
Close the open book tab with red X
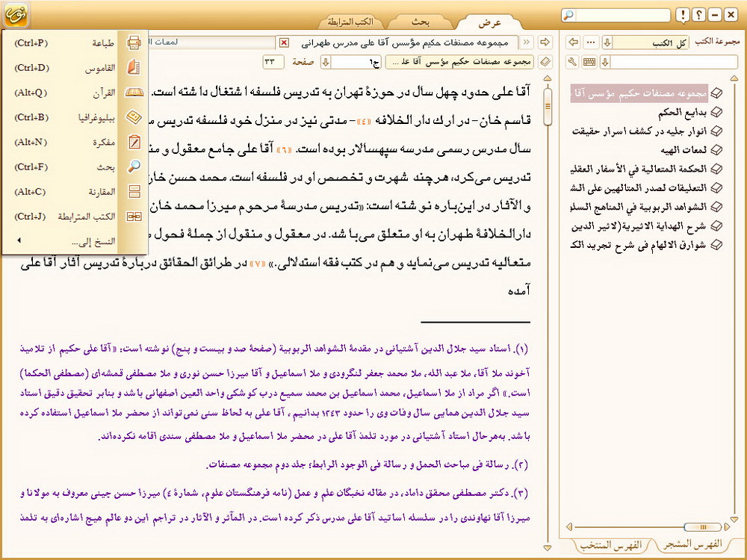283,43
